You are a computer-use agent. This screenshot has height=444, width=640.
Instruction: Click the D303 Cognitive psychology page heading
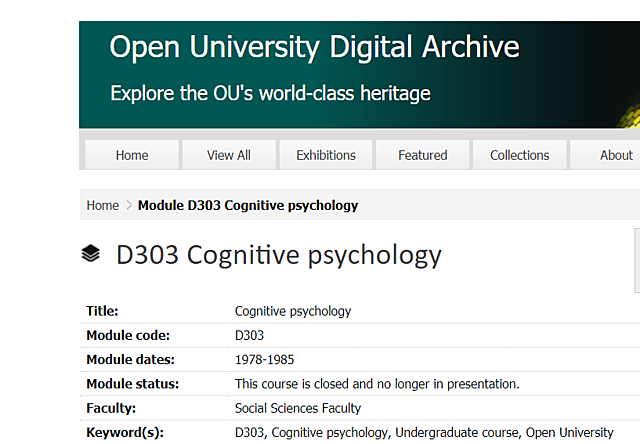click(279, 255)
